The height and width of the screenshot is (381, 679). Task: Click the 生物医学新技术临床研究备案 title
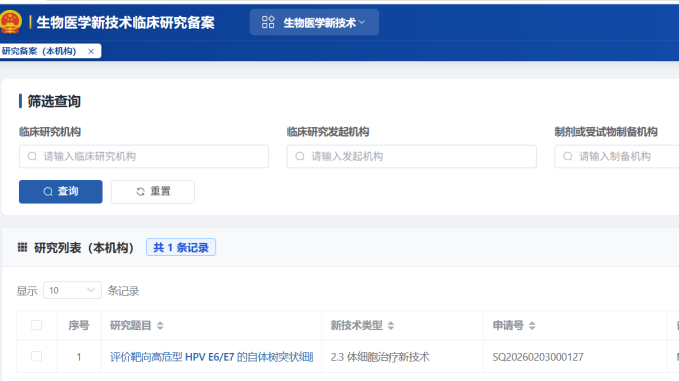tap(126, 23)
